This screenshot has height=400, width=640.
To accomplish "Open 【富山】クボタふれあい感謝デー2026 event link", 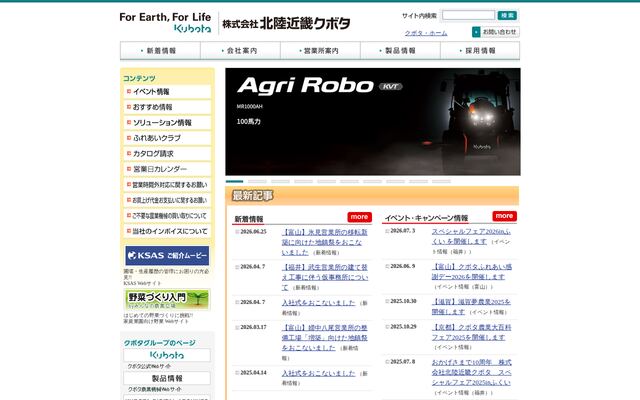I will 471,272.
